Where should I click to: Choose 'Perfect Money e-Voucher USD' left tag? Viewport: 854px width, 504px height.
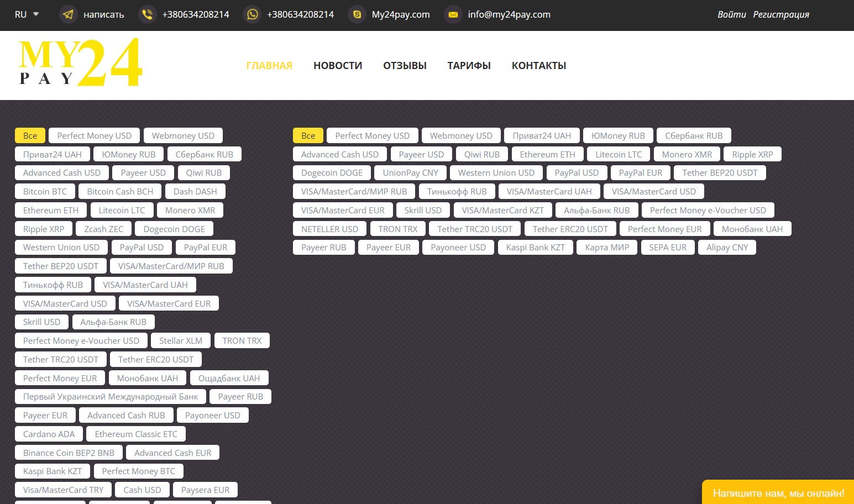(81, 341)
